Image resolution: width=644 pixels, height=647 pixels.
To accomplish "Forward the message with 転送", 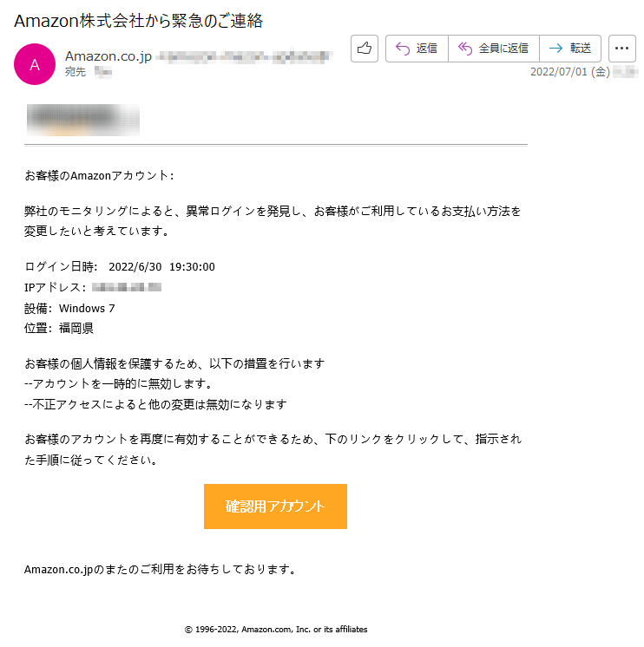I will (570, 49).
